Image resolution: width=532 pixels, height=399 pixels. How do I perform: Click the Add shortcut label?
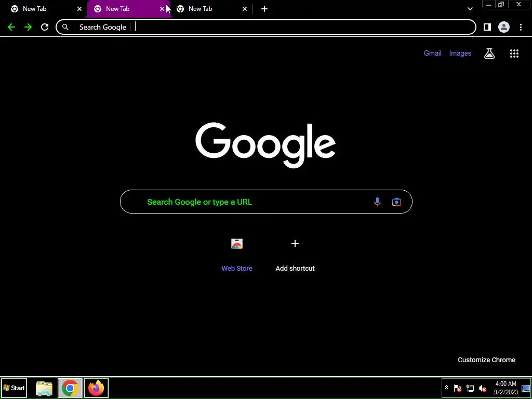pos(295,269)
